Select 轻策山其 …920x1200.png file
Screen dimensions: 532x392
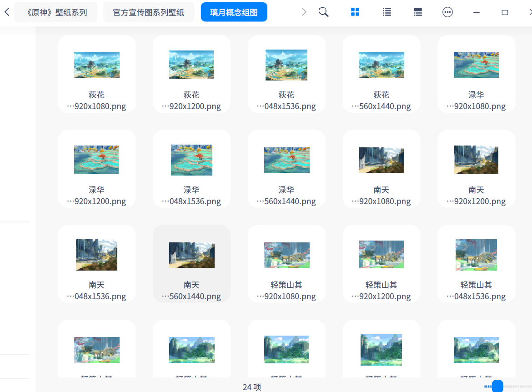[381, 264]
